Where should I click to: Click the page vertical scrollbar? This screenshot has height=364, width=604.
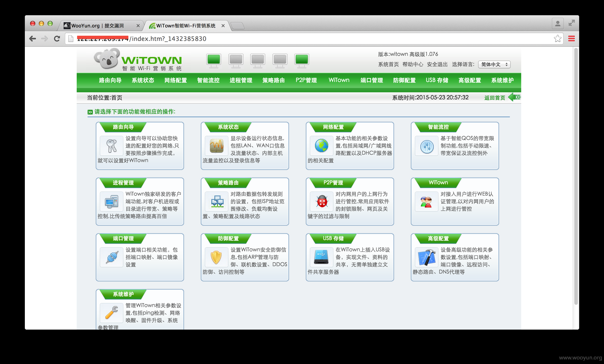point(576,176)
